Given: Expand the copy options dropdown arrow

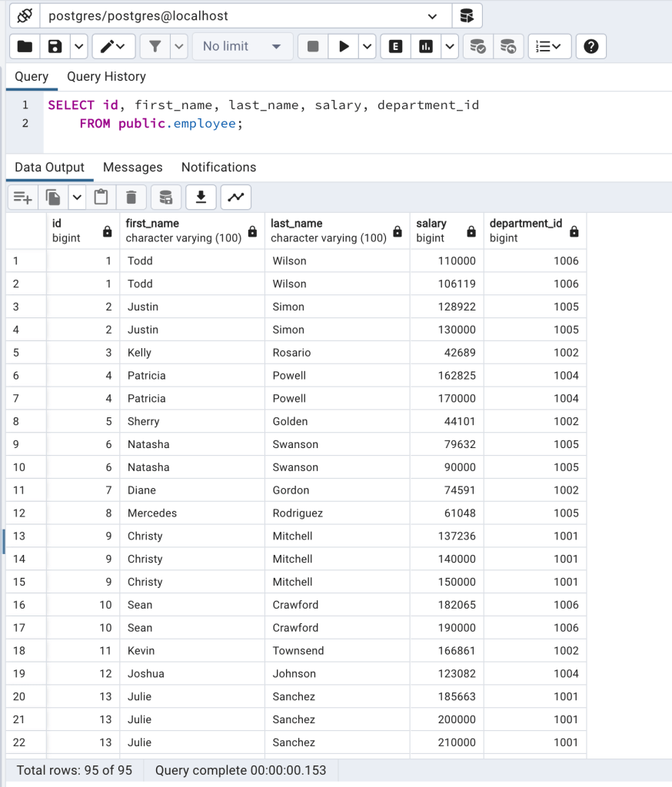Looking at the screenshot, I should [x=77, y=198].
